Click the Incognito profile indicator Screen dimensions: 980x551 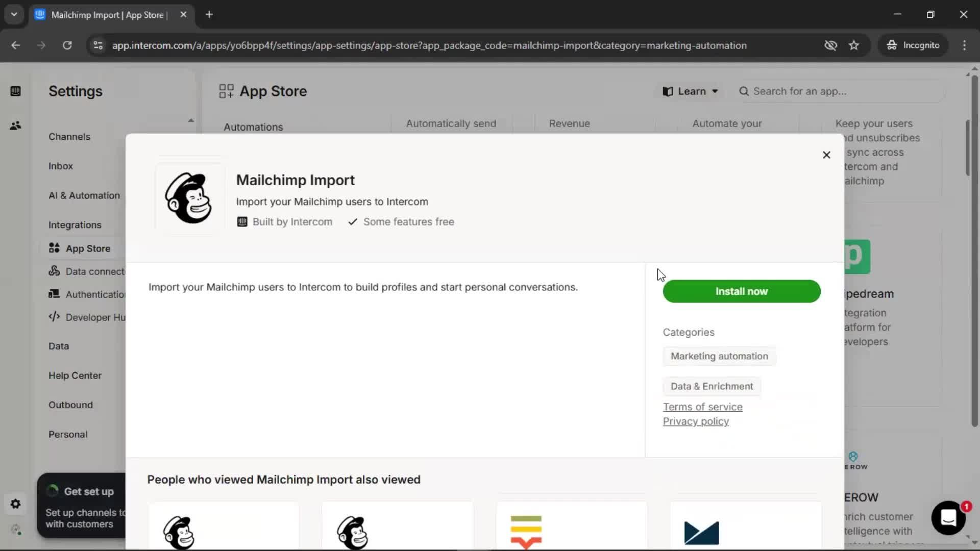pos(913,45)
